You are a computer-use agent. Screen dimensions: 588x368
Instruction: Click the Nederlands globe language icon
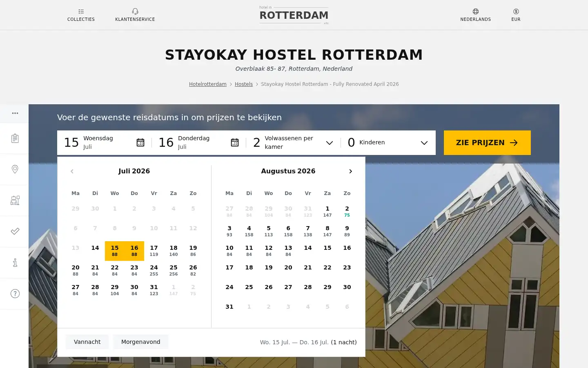tap(476, 11)
